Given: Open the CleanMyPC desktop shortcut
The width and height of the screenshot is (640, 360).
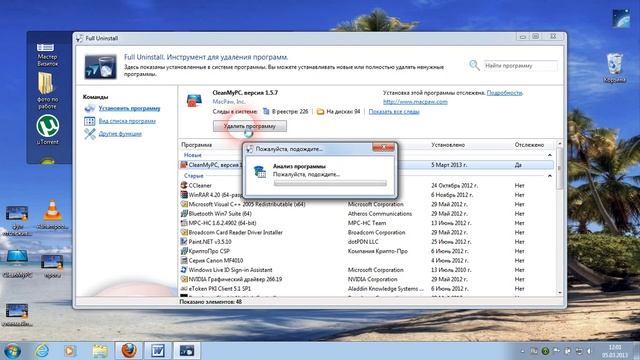Looking at the screenshot, I should pyautogui.click(x=17, y=264).
